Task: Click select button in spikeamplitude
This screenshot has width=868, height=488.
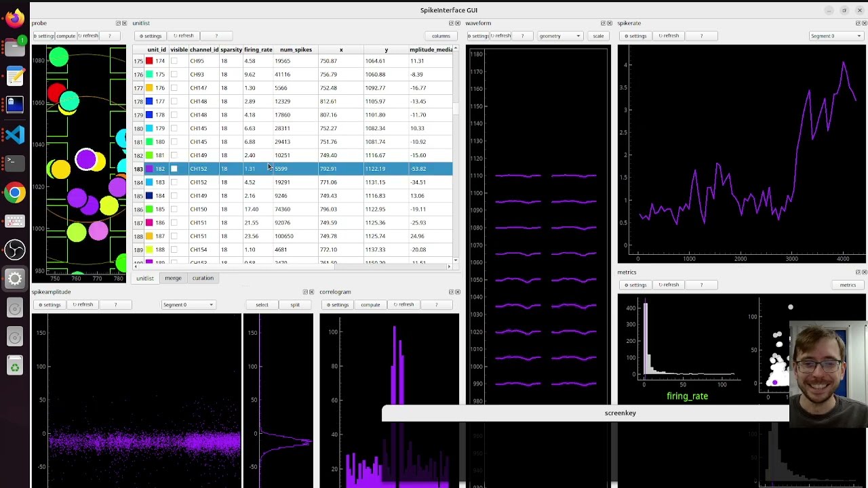Action: pyautogui.click(x=262, y=305)
